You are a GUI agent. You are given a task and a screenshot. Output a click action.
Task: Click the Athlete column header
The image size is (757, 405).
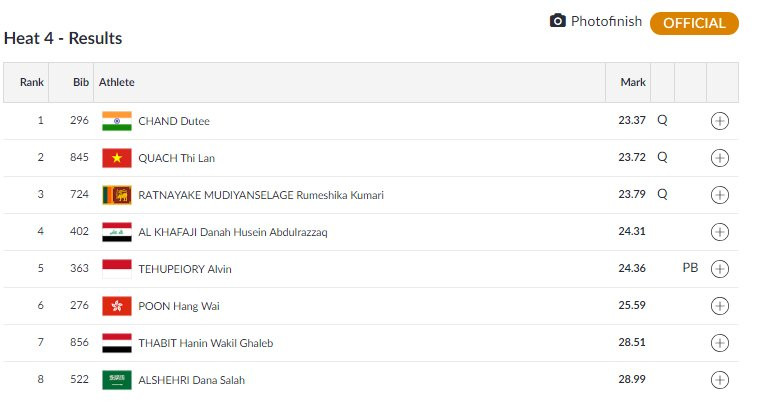[117, 82]
